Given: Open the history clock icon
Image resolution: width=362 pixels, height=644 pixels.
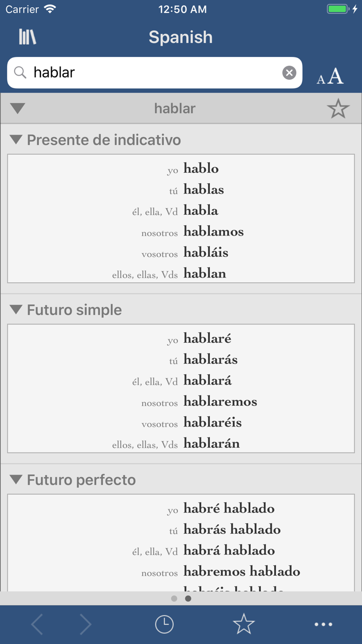Looking at the screenshot, I should [164, 624].
